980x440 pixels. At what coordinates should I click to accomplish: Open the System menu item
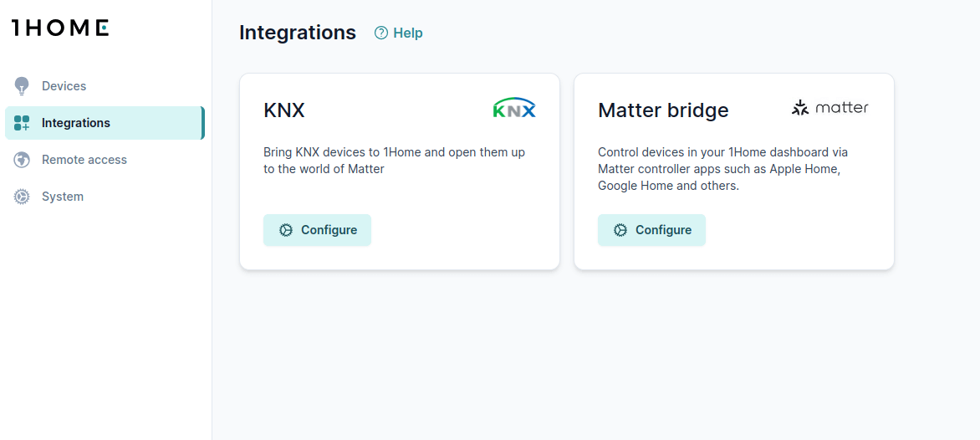point(63,197)
